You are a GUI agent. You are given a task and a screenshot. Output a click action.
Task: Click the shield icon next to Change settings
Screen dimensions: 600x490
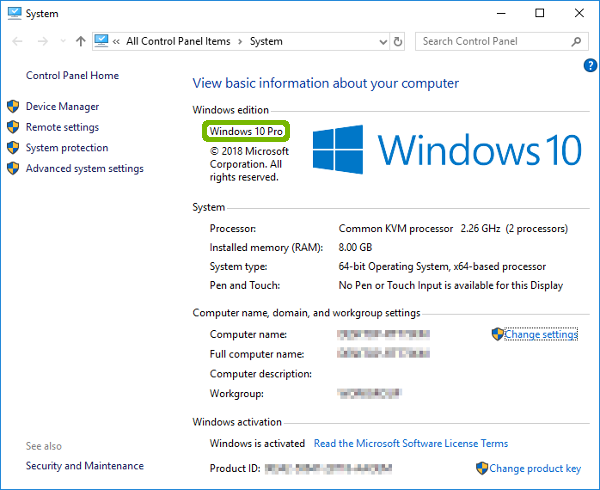[x=497, y=334]
